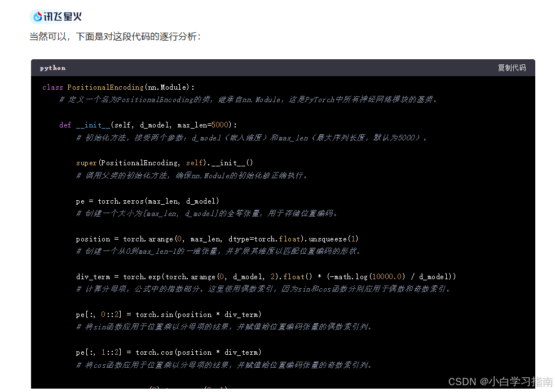
Task: Click the comment starting 将sin函数应用于
Action: click(224, 327)
